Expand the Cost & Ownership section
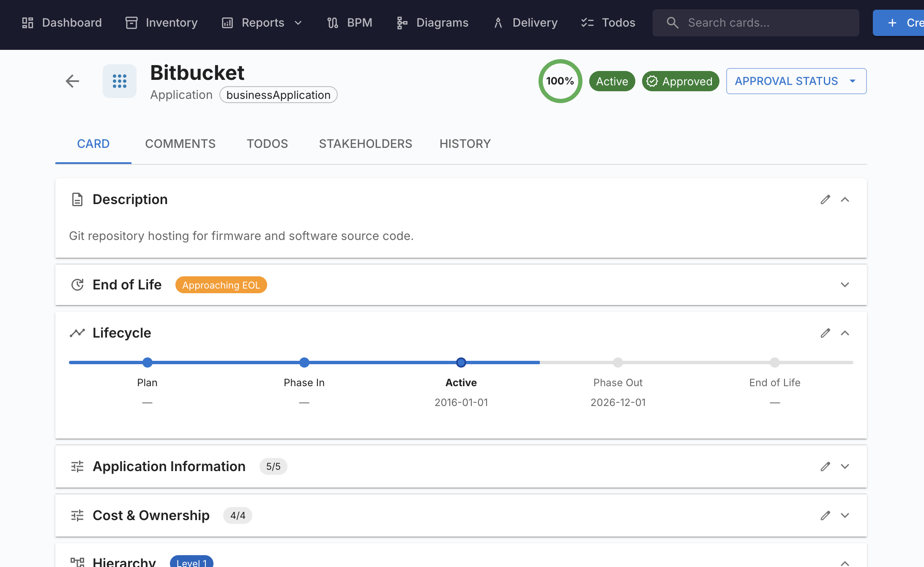Viewport: 924px width, 567px height. click(x=845, y=515)
